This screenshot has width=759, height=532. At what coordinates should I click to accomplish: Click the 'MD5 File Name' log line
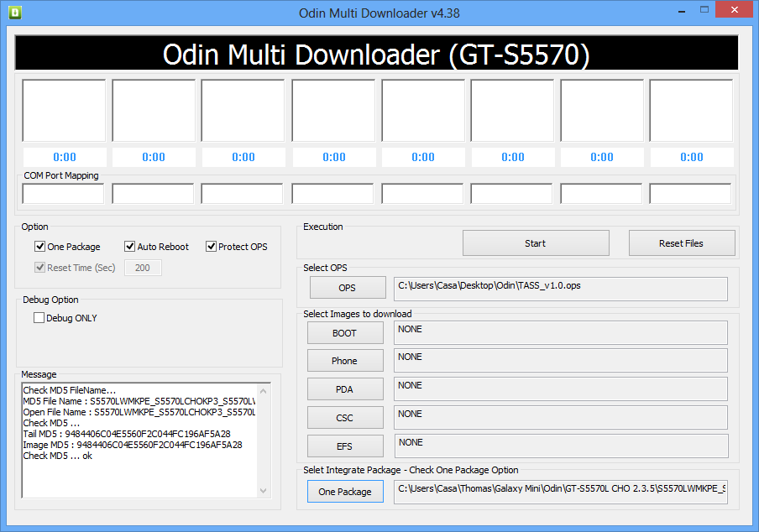[139, 401]
